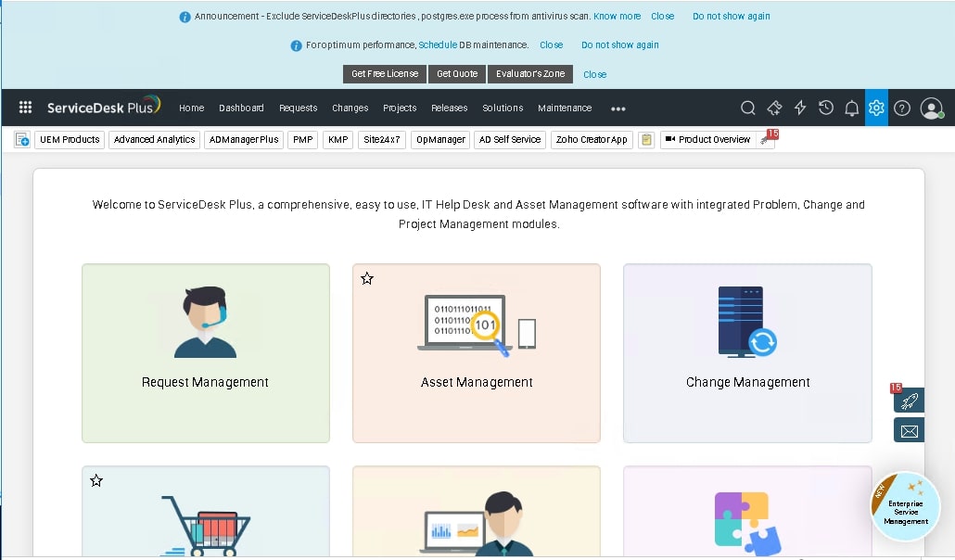Viewport: 955px width, 560px height.
Task: Close the antivirus announcement
Action: coord(662,17)
